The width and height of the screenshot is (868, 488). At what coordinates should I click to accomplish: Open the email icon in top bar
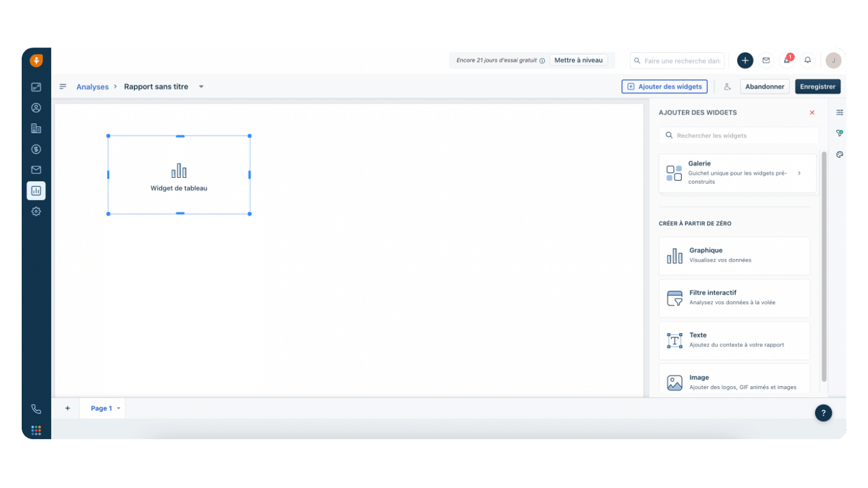coord(766,60)
